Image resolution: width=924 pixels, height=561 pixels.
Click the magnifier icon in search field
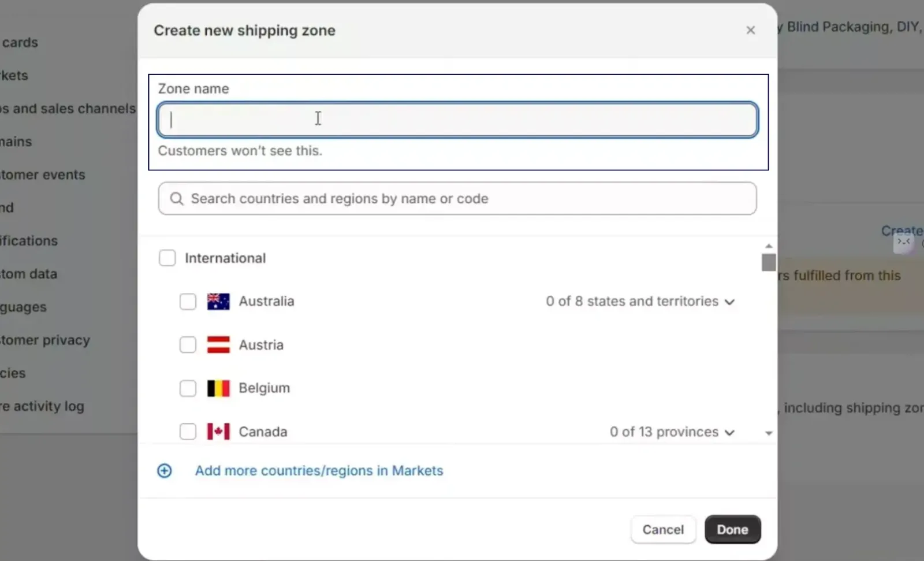[177, 199]
